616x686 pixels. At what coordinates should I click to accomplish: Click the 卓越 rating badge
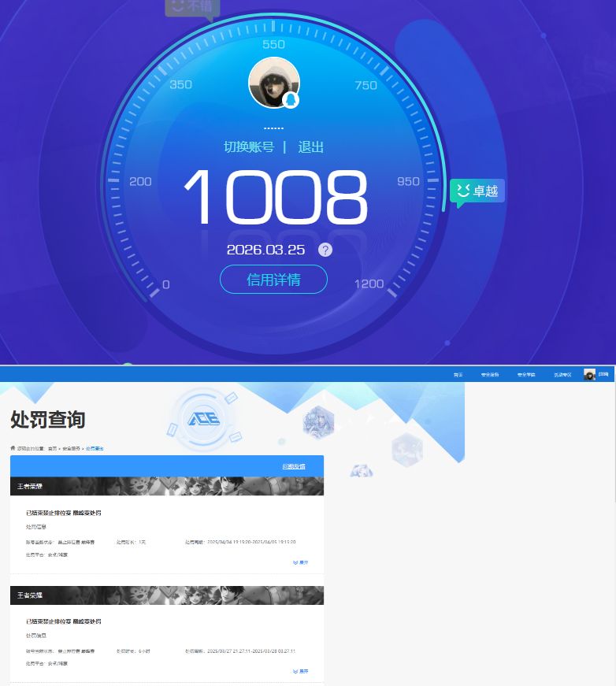[x=477, y=191]
